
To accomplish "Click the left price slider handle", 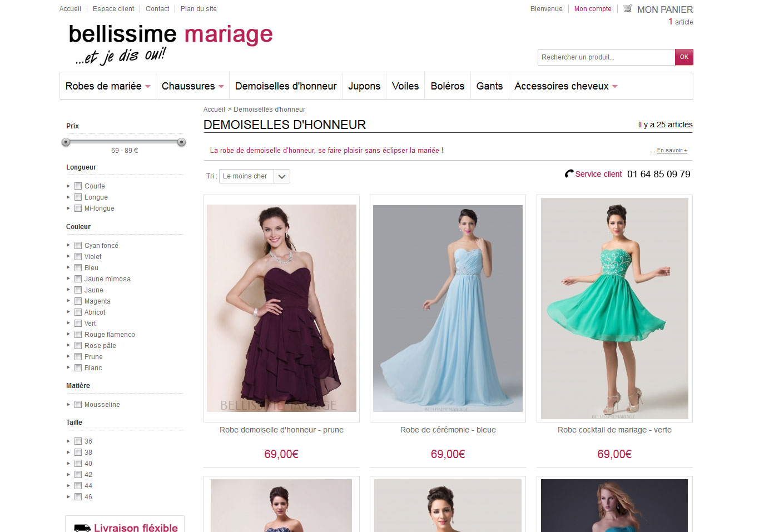I will (x=66, y=142).
